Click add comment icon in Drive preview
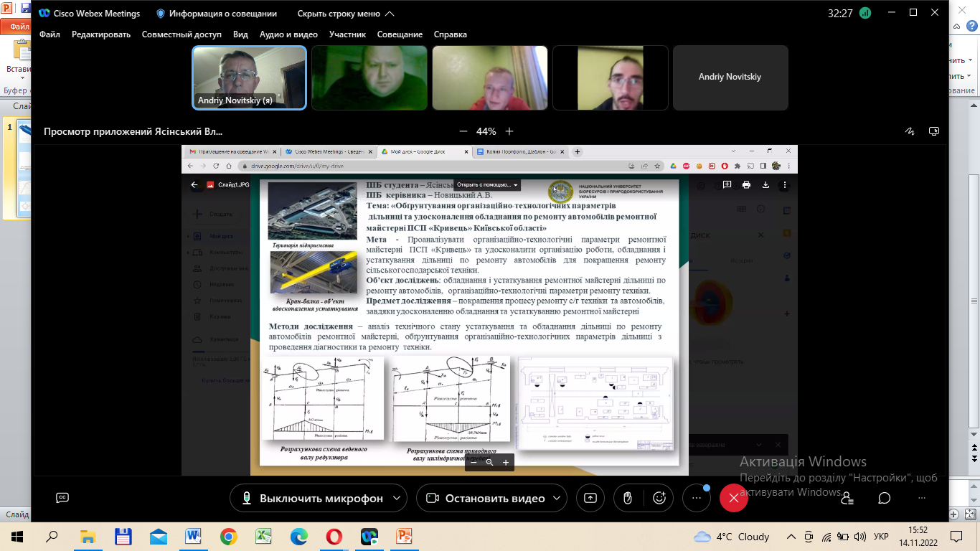 (727, 184)
